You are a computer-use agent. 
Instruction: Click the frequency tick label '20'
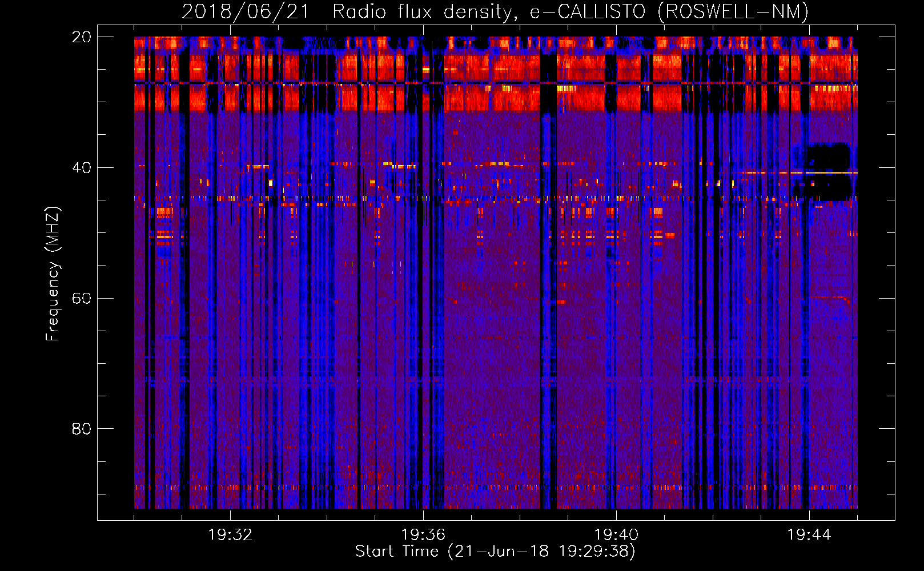click(x=81, y=37)
